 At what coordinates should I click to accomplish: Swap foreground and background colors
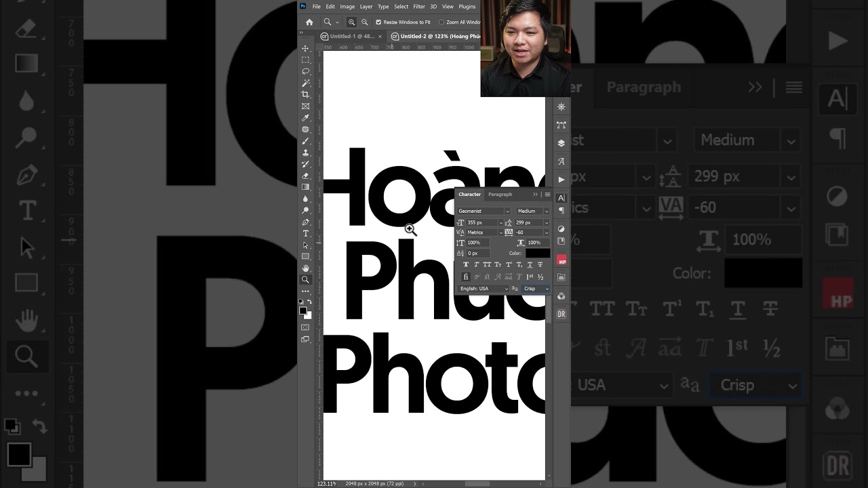pos(309,302)
